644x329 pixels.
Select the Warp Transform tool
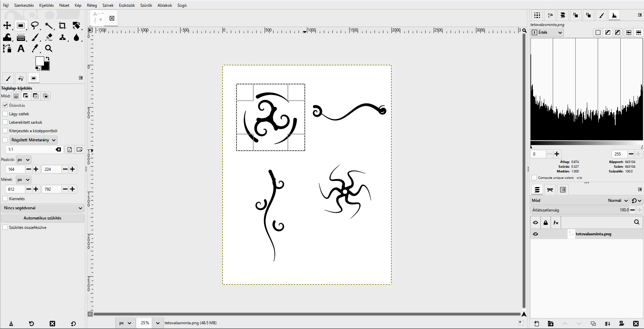tap(7, 37)
